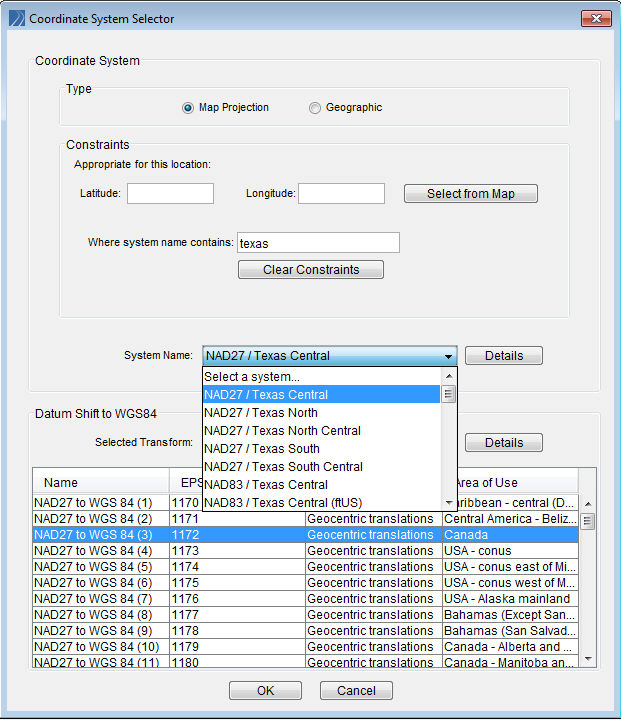
Task: Select row NAD27 to WGS 84 (5)
Action: [305, 567]
